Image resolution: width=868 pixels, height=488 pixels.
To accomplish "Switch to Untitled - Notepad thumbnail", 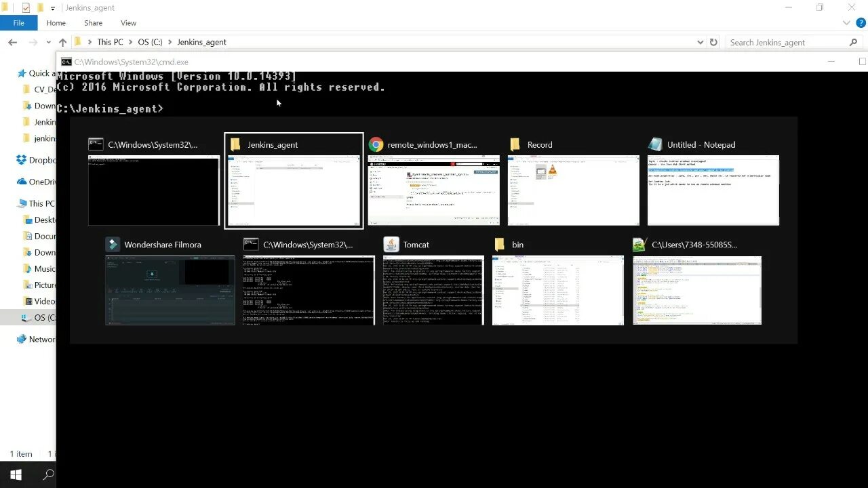I will [713, 190].
